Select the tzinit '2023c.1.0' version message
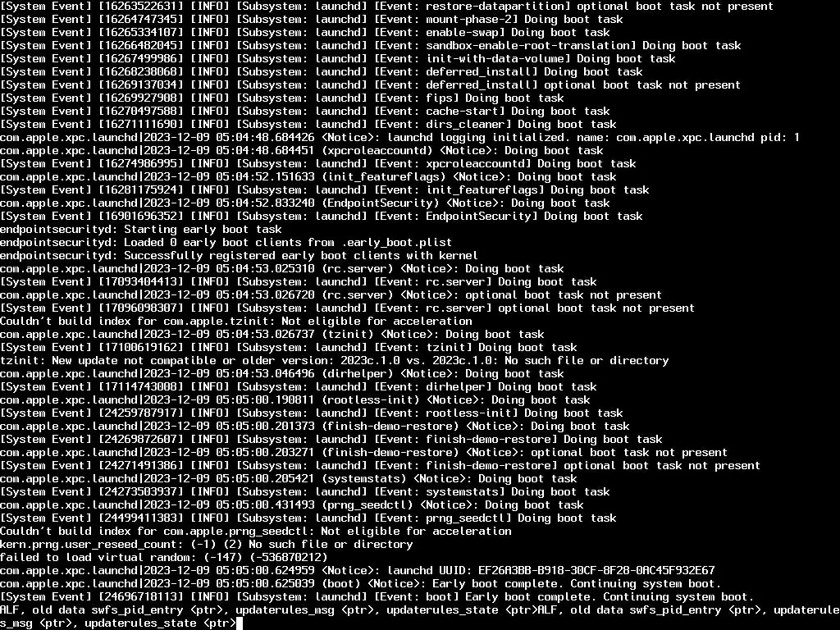 click(x=335, y=361)
